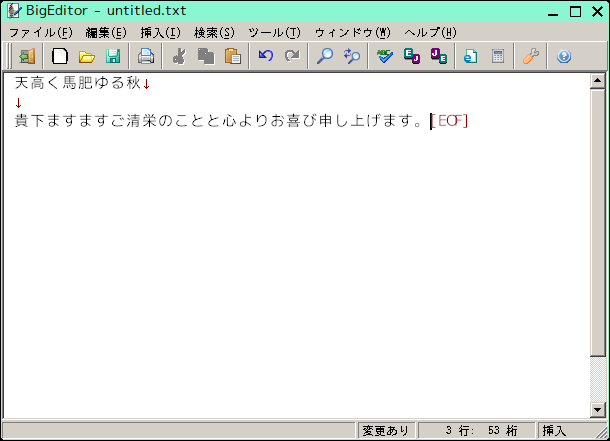This screenshot has width=610, height=441.
Task: Open in web browser icon
Action: pos(471,56)
